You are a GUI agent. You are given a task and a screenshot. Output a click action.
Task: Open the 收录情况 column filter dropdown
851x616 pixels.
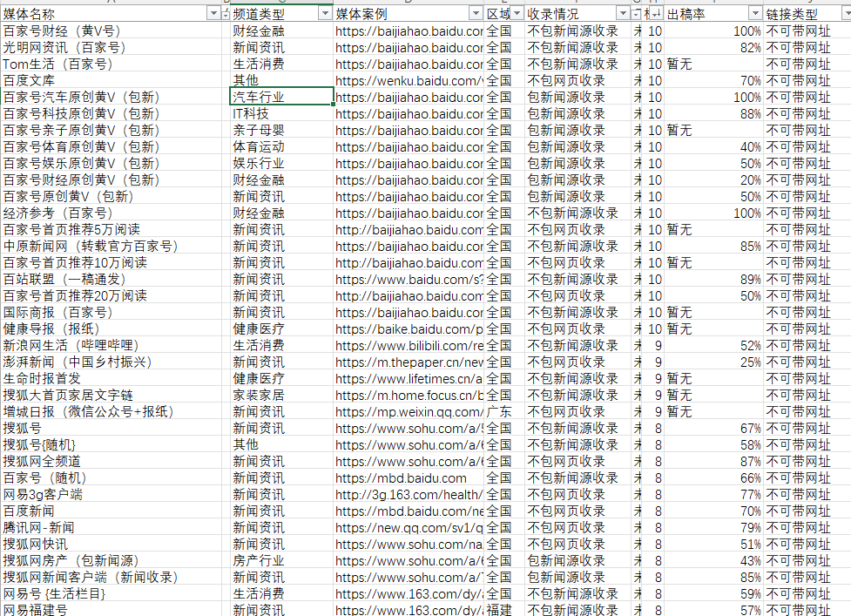click(623, 14)
